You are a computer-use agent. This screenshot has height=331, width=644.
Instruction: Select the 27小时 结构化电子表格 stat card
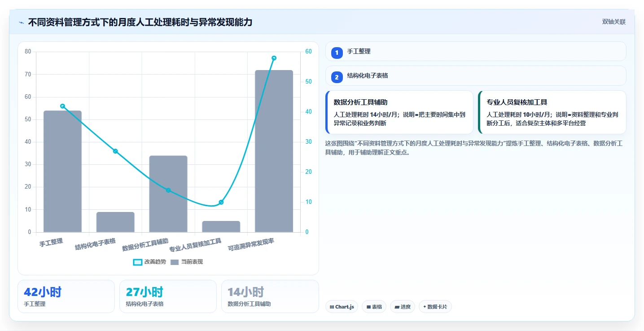[168, 296]
